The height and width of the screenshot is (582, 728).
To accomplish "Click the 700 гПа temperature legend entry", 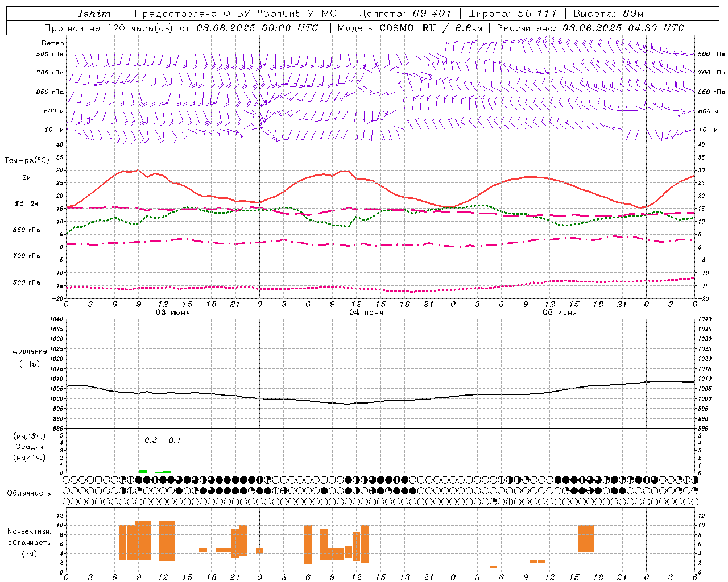I will click(26, 256).
